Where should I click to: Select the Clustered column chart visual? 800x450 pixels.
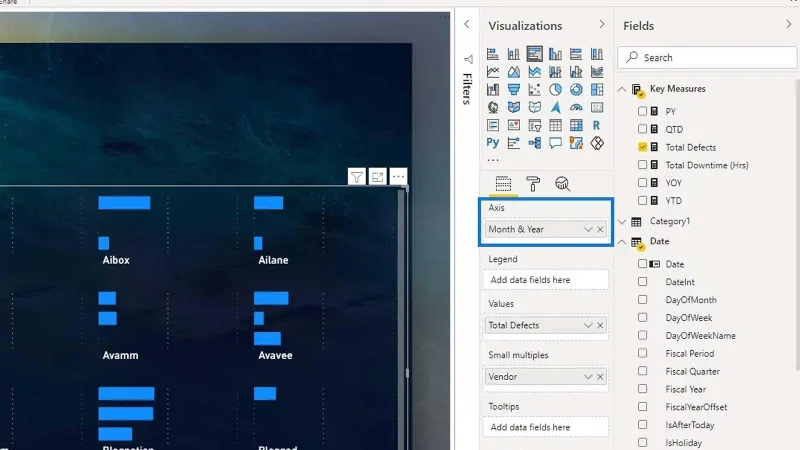(555, 54)
